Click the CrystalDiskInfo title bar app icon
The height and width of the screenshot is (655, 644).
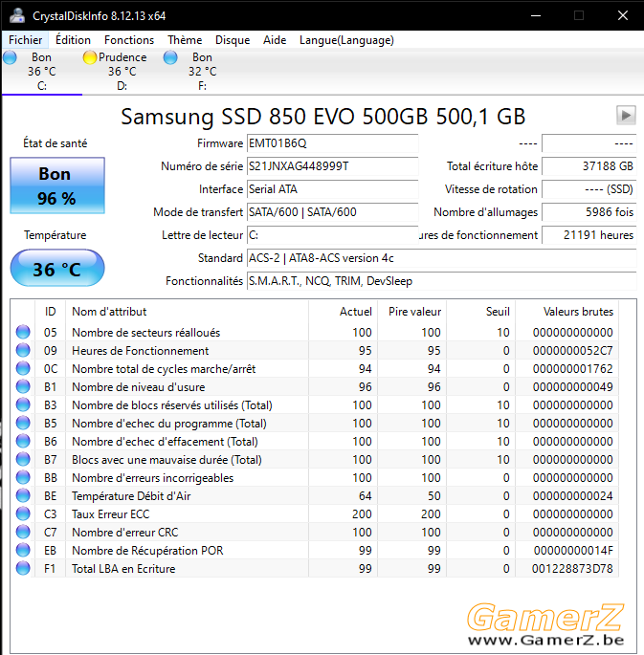[17, 16]
